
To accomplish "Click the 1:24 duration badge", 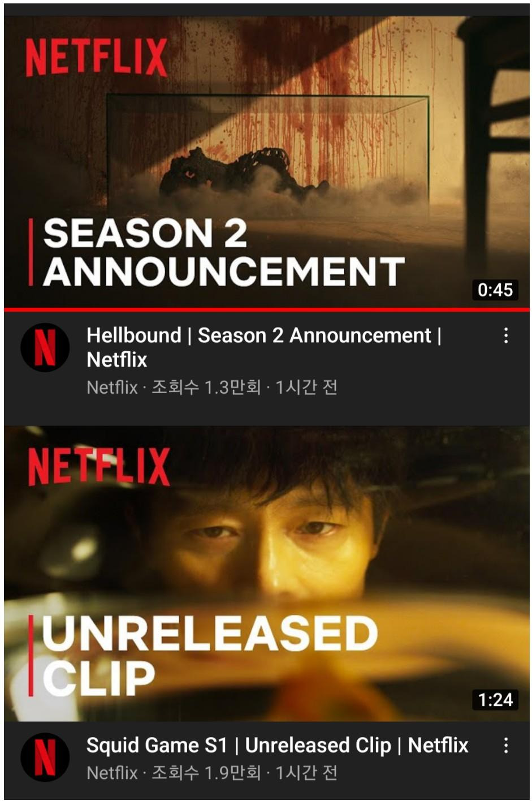I will pyautogui.click(x=495, y=700).
